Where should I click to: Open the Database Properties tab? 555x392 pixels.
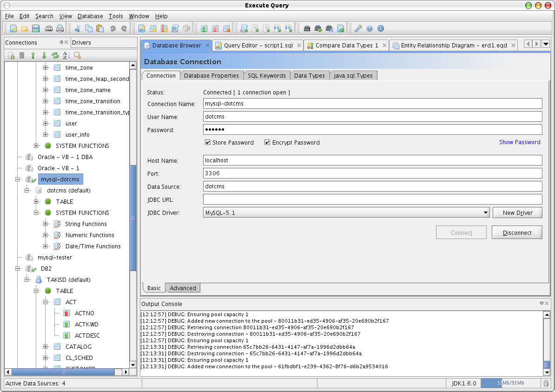[x=211, y=75]
